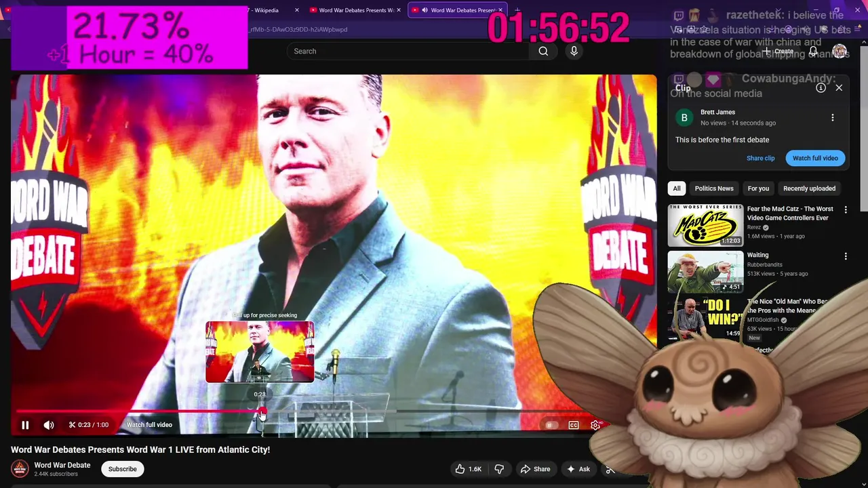Open the Mad Catz video thumbnail
This screenshot has width=868, height=488.
tap(705, 225)
